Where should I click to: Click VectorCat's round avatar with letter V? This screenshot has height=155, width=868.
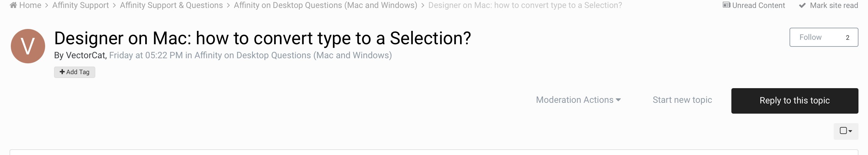pyautogui.click(x=28, y=46)
